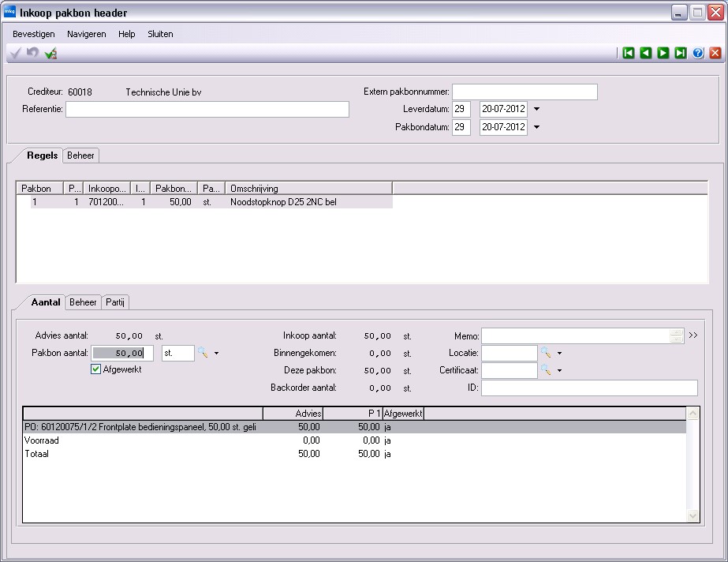The image size is (728, 562).
Task: Click the Pakbon column header
Action: pos(40,188)
